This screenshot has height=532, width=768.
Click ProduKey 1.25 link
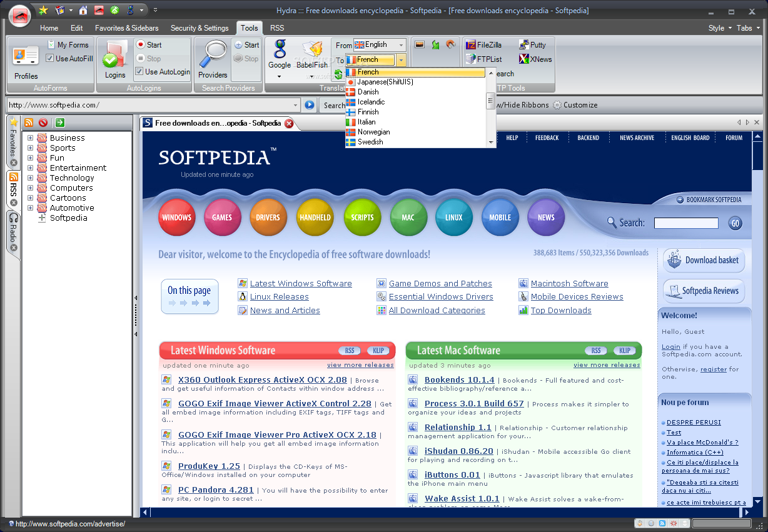point(209,466)
